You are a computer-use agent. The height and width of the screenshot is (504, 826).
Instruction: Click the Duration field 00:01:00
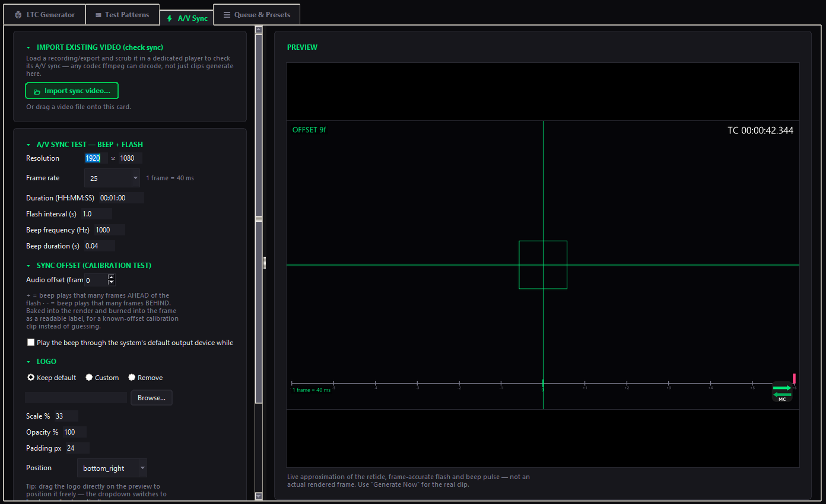tap(121, 198)
